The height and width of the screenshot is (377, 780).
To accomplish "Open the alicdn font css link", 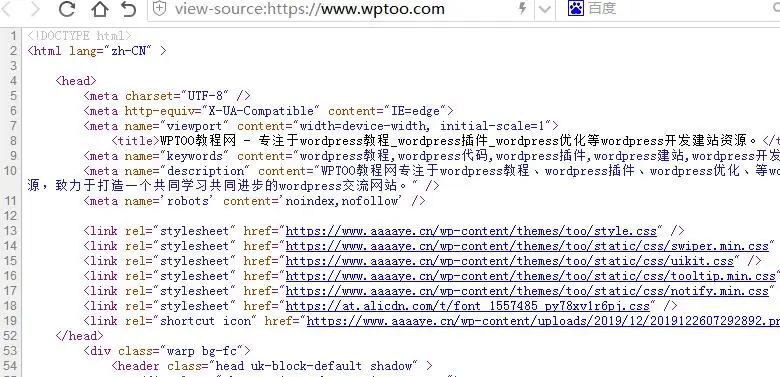I will point(468,305).
